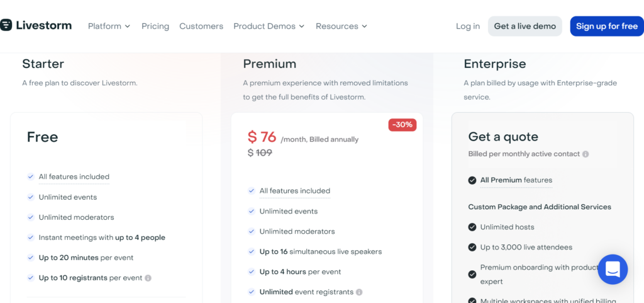Open the Customers page
The width and height of the screenshot is (644, 303).
tap(201, 26)
